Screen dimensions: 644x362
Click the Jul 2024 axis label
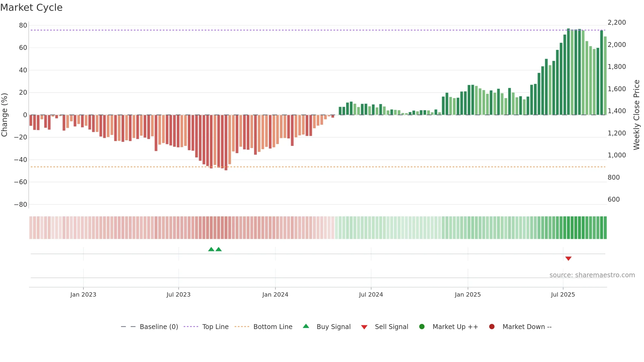tap(371, 294)
